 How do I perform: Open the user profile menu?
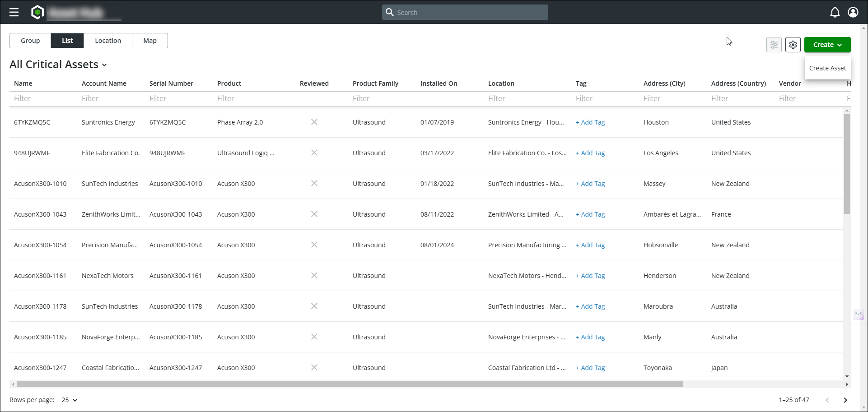pos(853,12)
